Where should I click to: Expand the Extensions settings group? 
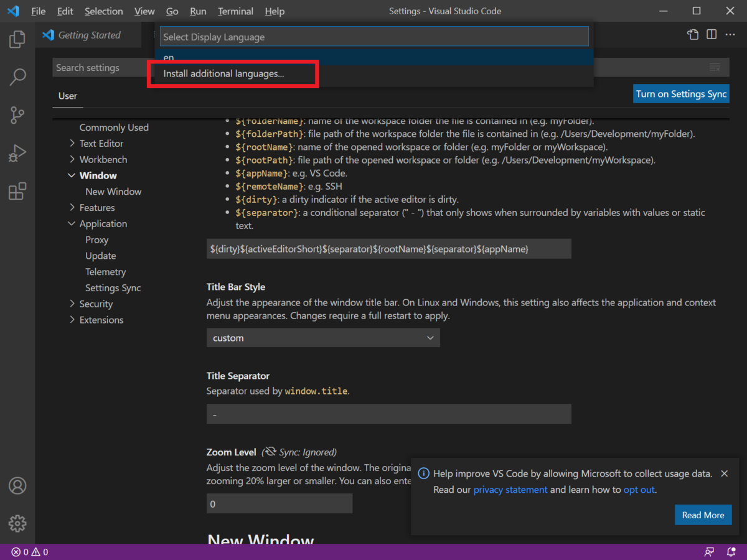72,320
